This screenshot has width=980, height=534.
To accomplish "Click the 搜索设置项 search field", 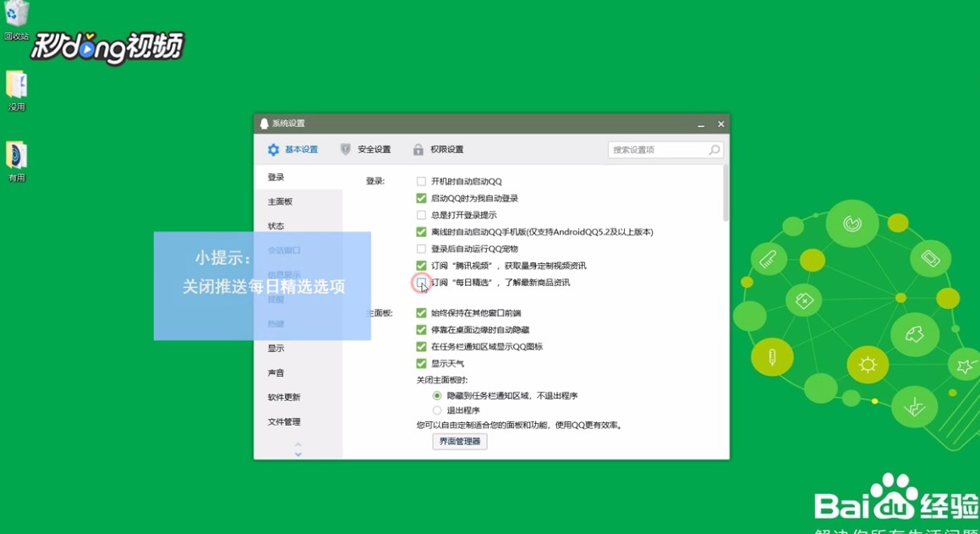I will coord(665,150).
